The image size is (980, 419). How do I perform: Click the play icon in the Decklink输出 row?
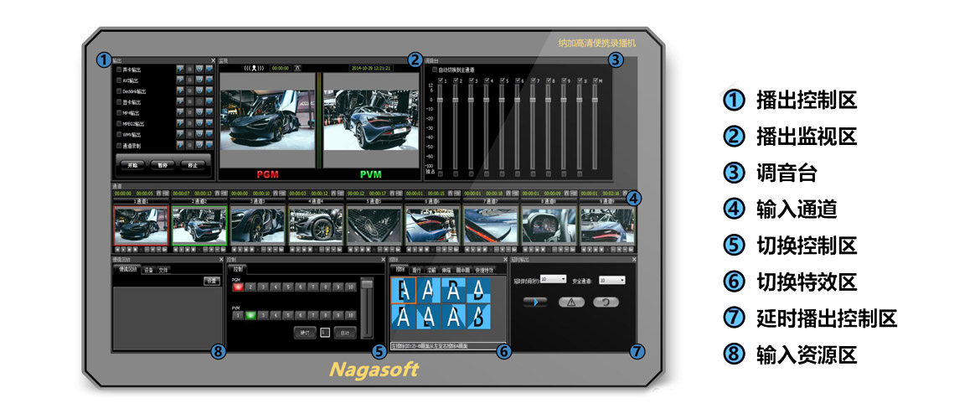click(x=180, y=91)
